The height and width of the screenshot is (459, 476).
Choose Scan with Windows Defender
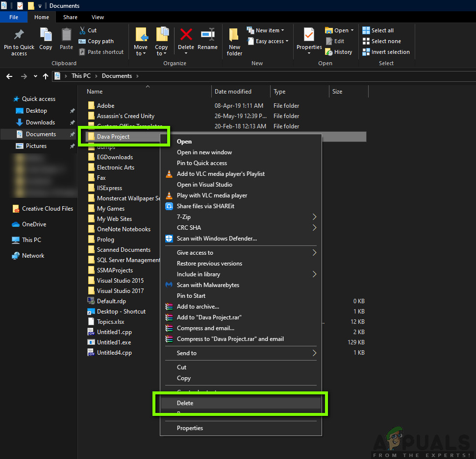point(241,239)
